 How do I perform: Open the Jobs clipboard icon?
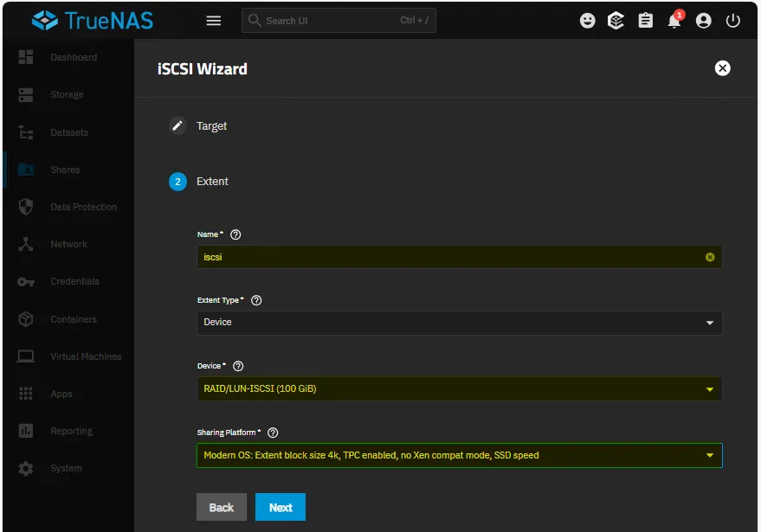[x=646, y=21]
